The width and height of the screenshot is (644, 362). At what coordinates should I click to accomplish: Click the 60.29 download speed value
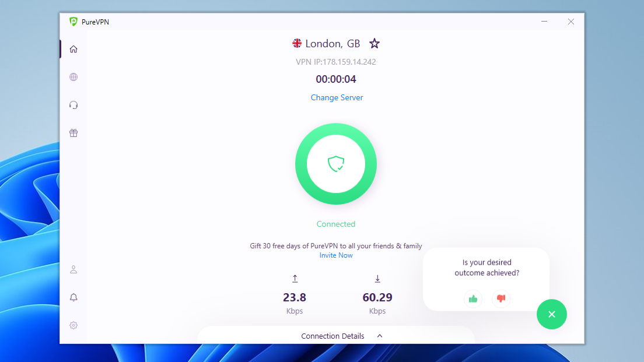tap(377, 297)
